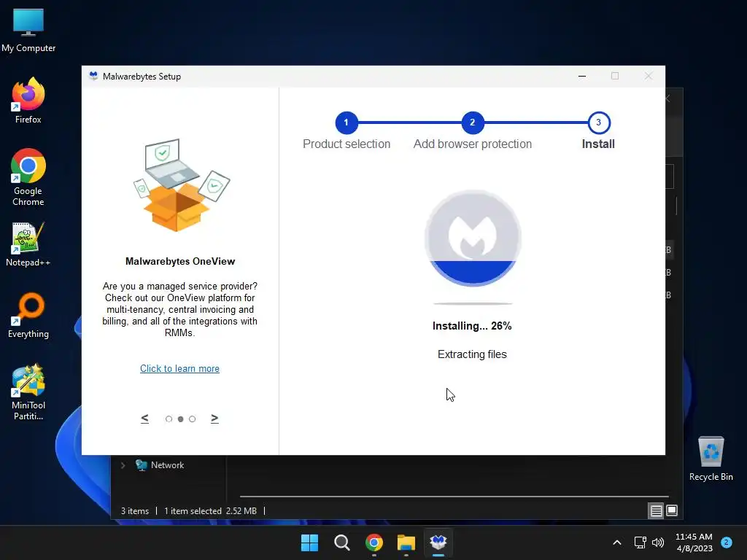Expand the Network tree item in Explorer
747x560 pixels.
(123, 465)
